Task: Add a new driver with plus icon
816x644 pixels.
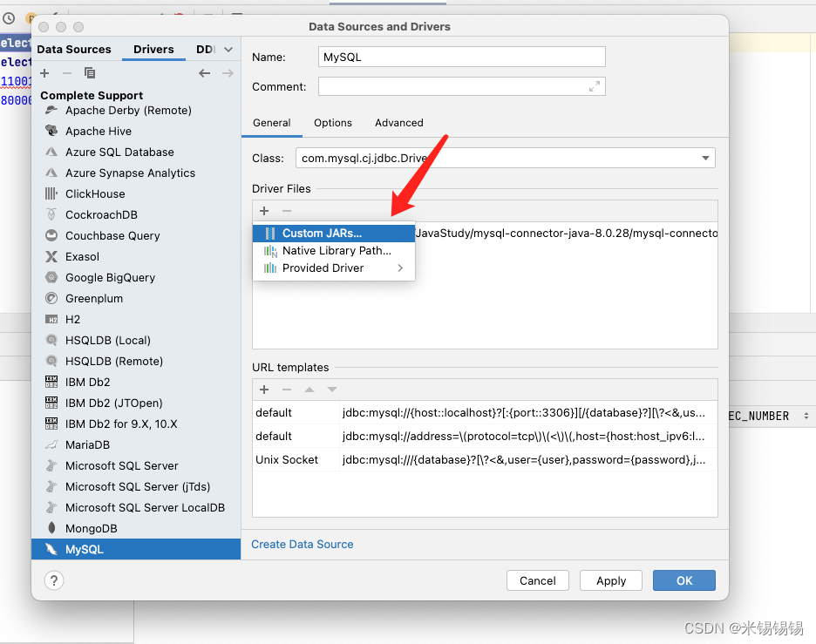Action: 44,73
